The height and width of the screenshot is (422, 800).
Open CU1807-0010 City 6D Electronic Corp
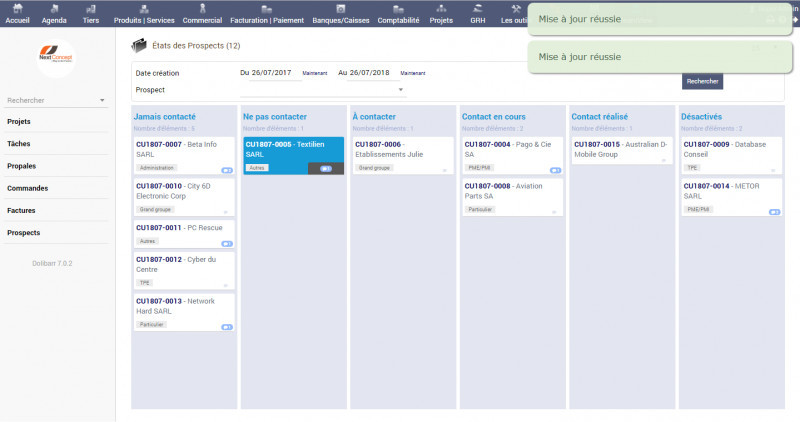(184, 197)
